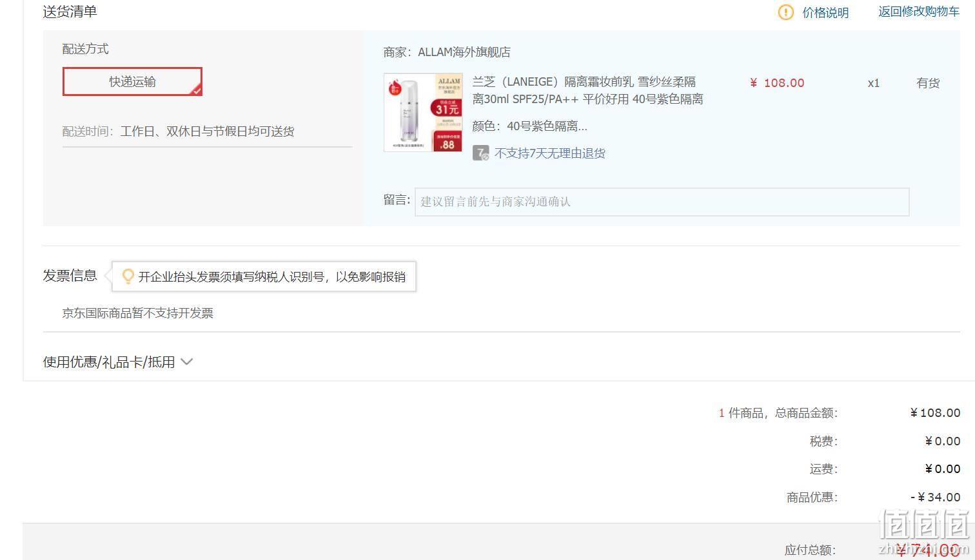Open the LANEIGE product thumbnail image
Viewport: 975px width, 560px height.
423,113
